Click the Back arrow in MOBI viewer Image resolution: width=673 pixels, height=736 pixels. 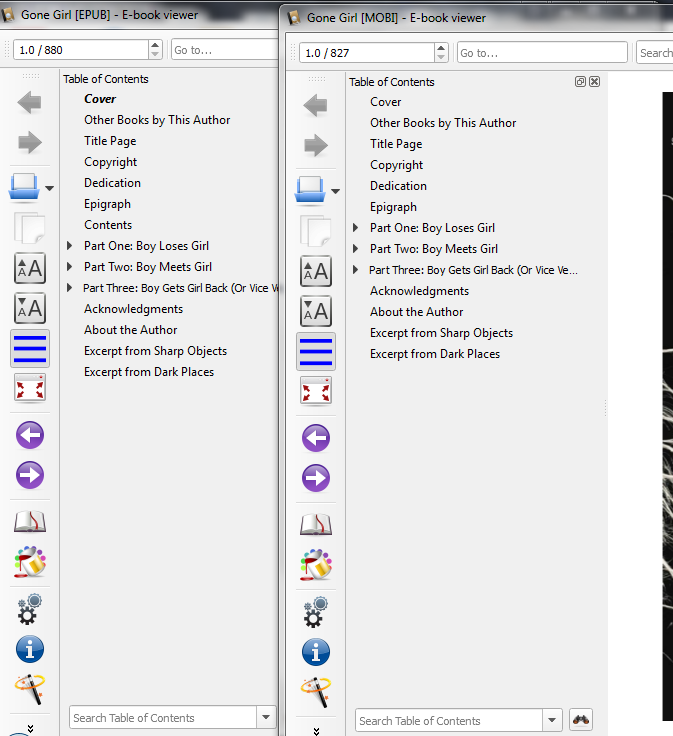pyautogui.click(x=315, y=105)
